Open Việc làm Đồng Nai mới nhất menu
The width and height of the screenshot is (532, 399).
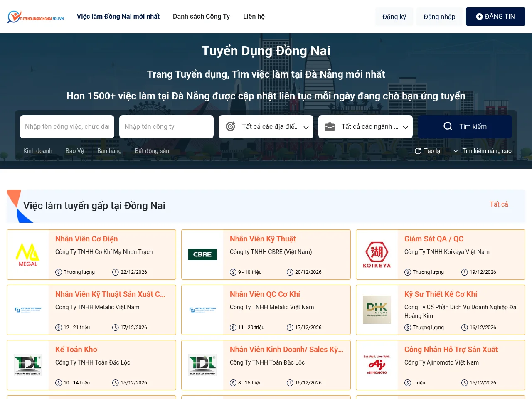click(x=118, y=17)
